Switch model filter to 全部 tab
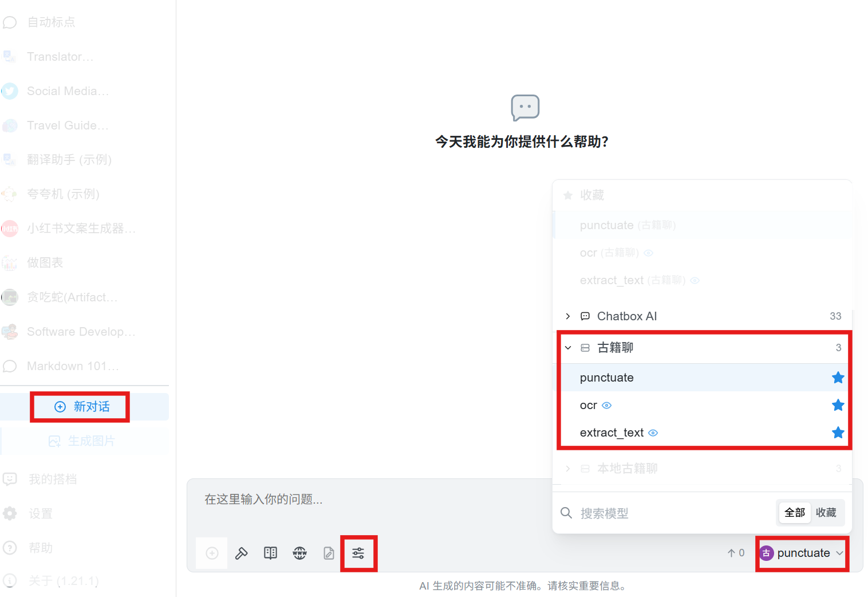Viewport: 868px width, 597px height. 795,513
